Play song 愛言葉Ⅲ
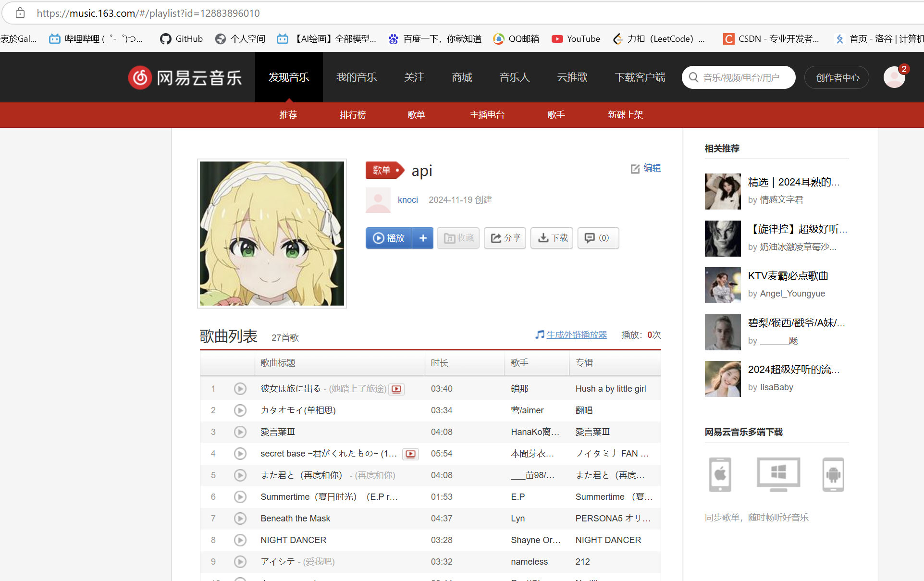924x581 pixels. [x=240, y=432]
